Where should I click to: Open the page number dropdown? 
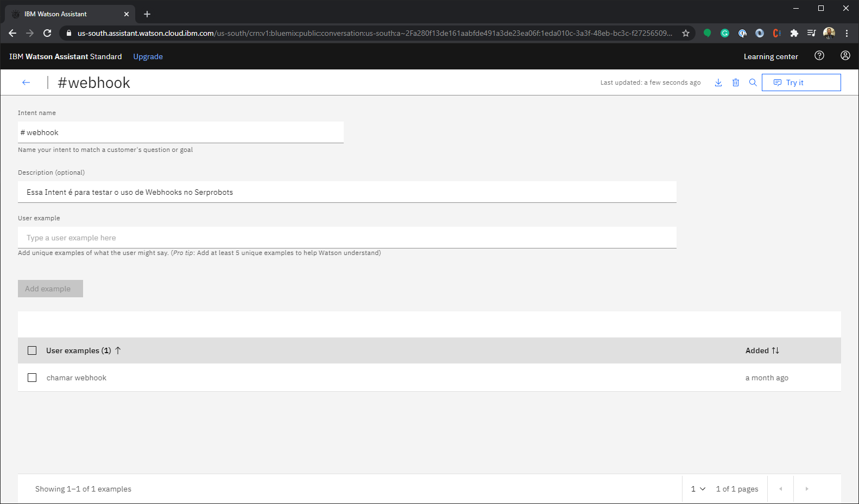[x=698, y=489]
